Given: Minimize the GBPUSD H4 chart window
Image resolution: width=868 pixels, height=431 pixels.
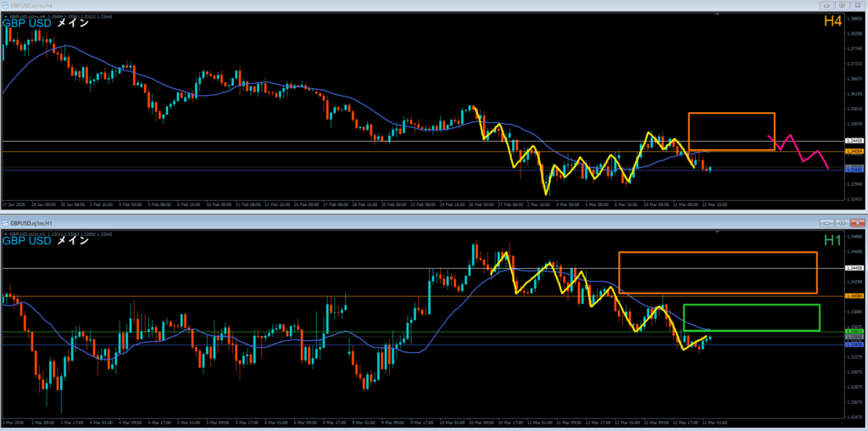Looking at the screenshot, I should tap(826, 5).
